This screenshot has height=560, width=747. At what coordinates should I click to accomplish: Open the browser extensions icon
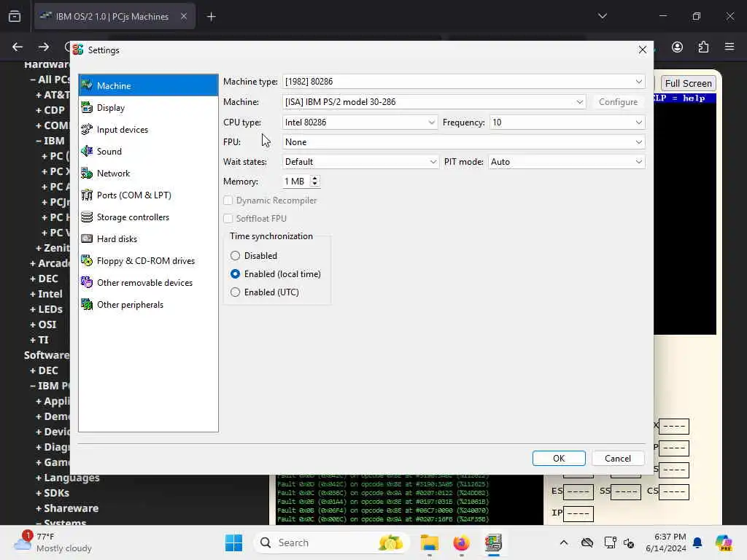(703, 47)
